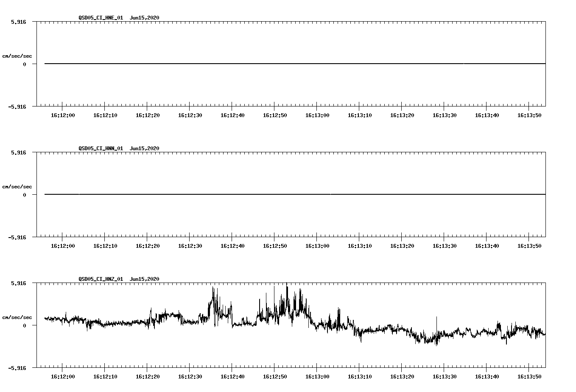This screenshot has height=392, width=576.
Task: Click the 16:12:10 time label under HNN plot
Action: [105, 246]
